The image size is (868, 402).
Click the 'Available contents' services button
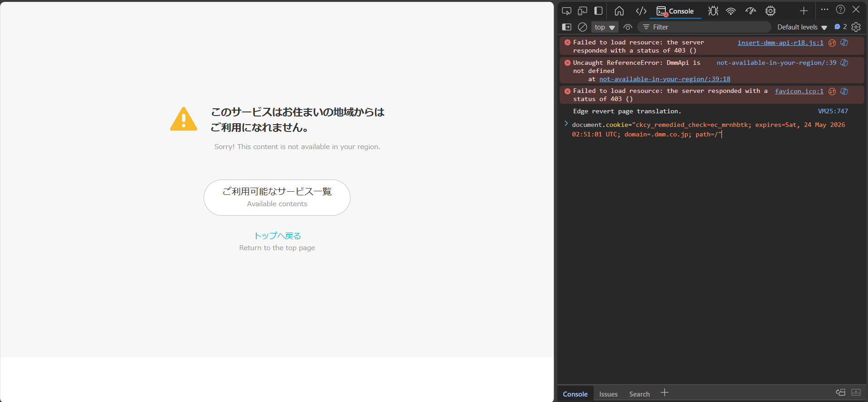tap(277, 198)
